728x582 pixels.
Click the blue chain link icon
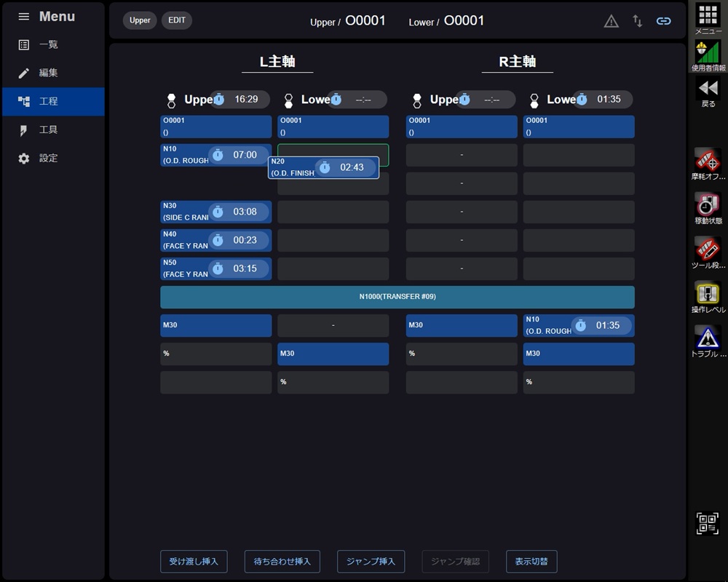coord(663,21)
